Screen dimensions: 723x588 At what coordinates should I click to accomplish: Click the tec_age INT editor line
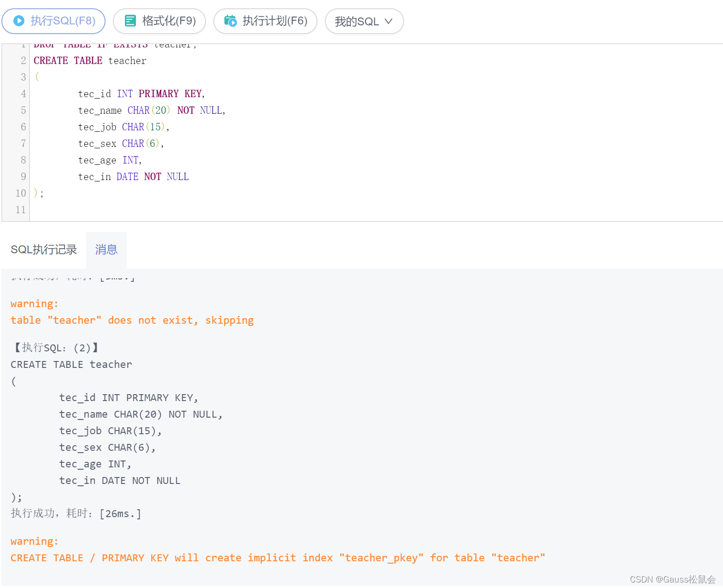tap(110, 160)
